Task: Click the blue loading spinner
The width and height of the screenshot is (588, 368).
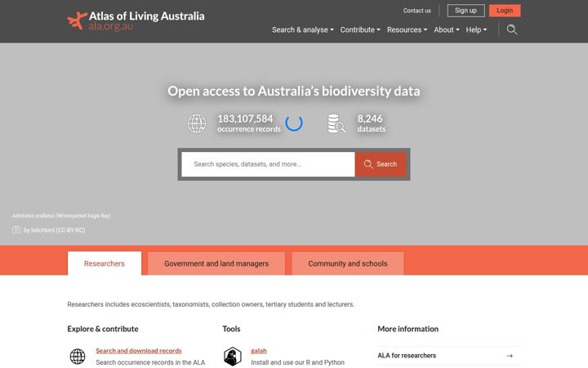Action: [294, 123]
